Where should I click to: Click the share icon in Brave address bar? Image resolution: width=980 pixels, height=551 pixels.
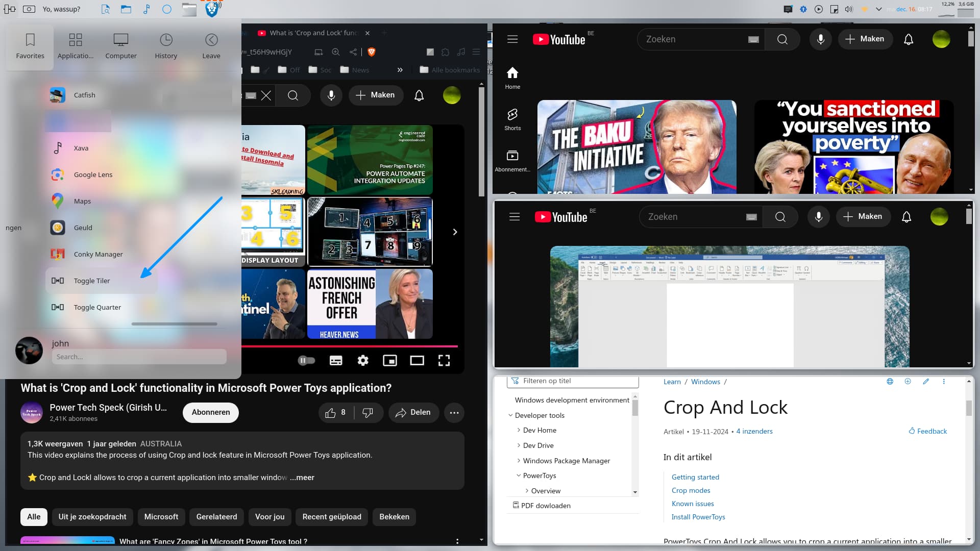click(x=353, y=52)
